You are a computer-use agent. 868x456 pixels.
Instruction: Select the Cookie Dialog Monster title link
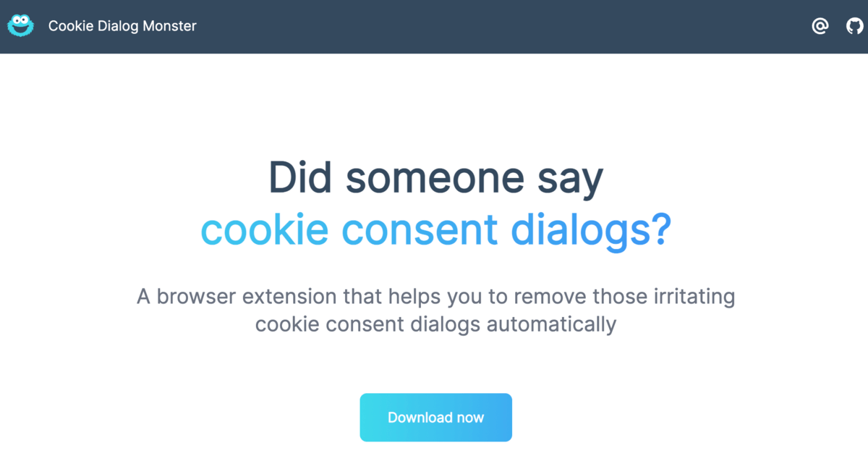click(x=122, y=26)
